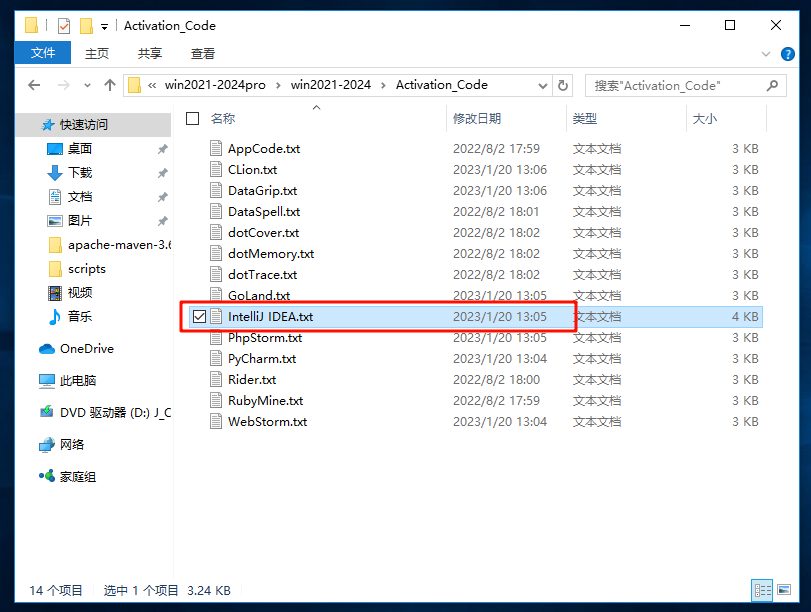811x612 pixels.
Task: Expand the ribbon with chevron arrow
Action: 766,54
